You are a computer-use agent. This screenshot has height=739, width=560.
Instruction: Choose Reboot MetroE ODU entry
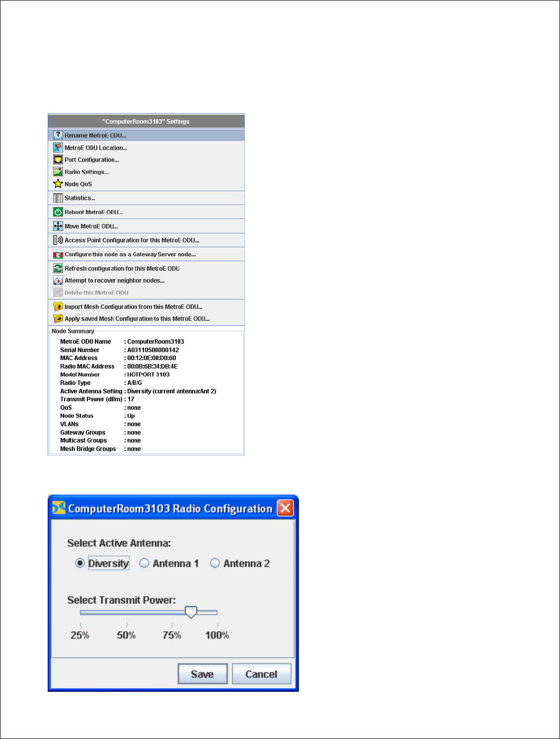click(x=146, y=212)
